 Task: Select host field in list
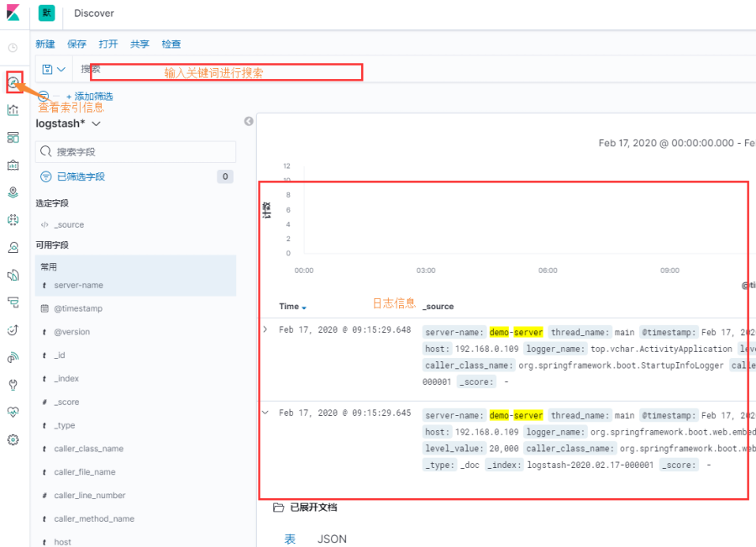click(x=63, y=542)
